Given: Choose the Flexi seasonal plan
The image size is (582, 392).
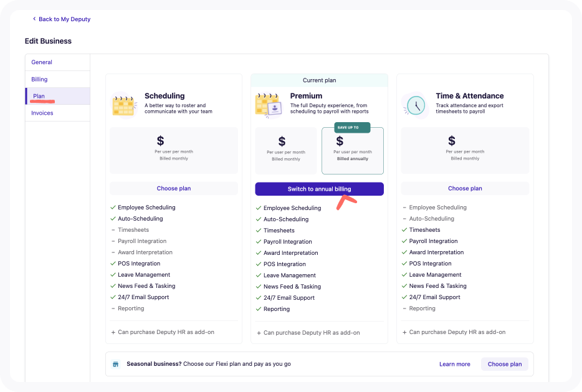Looking at the screenshot, I should (x=504, y=364).
